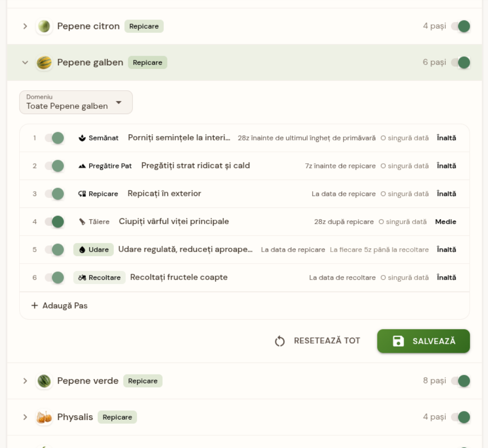Click the 'Medie' priority in step 4
The height and width of the screenshot is (448, 488).
pos(445,221)
